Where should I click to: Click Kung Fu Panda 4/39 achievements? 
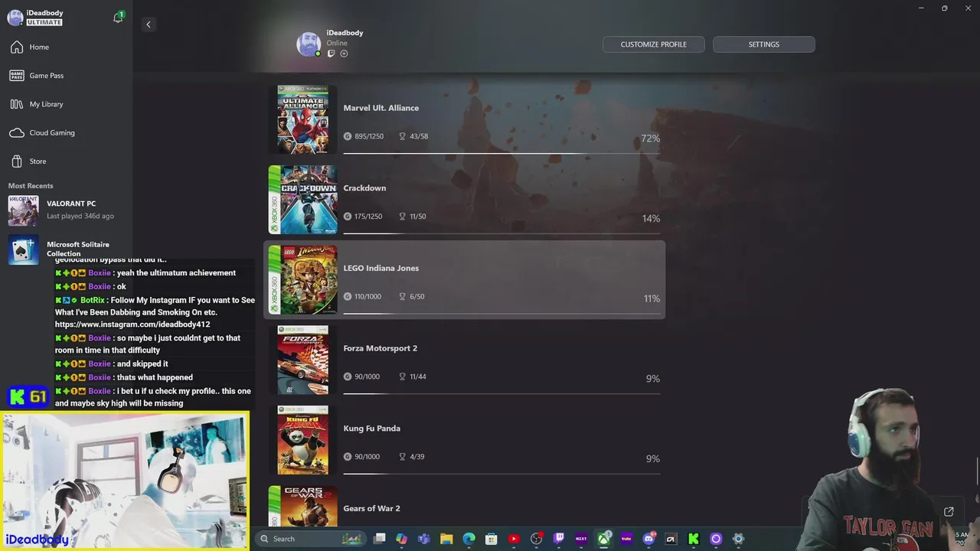click(416, 457)
